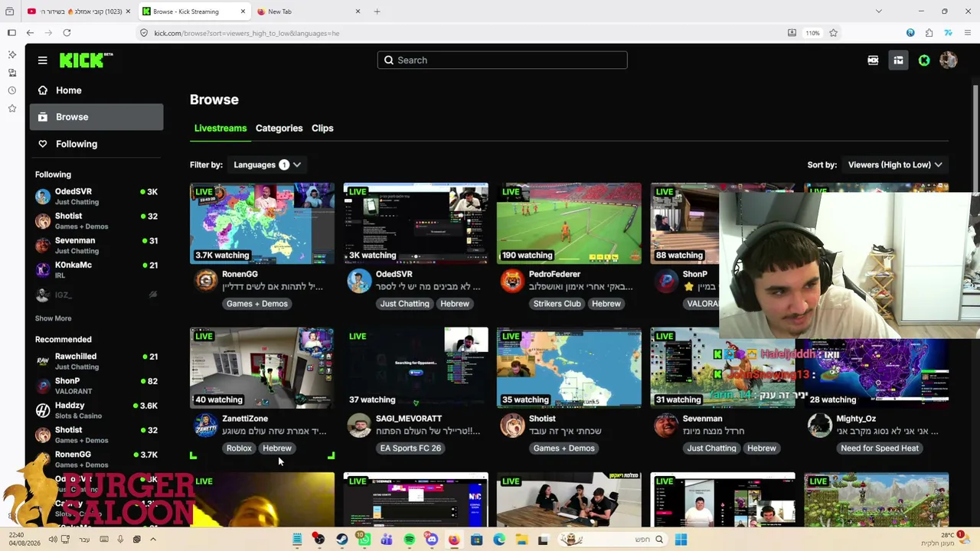
Task: Open Rawchilled in Recommended list
Action: (x=96, y=361)
